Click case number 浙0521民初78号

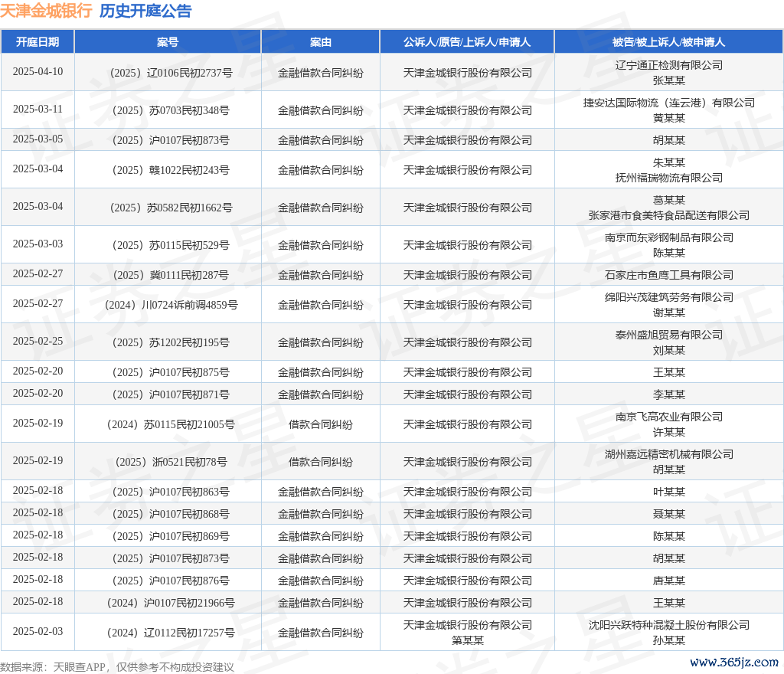coord(171,462)
